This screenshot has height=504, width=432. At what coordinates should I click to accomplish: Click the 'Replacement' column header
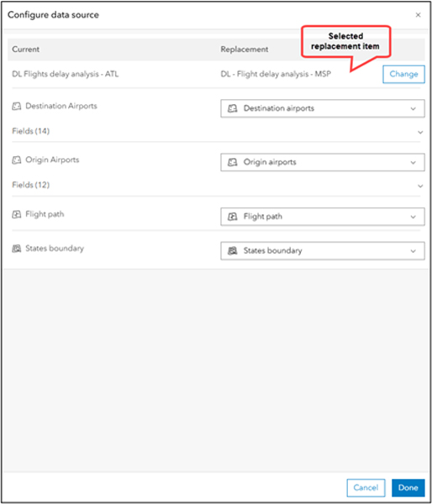[245, 50]
